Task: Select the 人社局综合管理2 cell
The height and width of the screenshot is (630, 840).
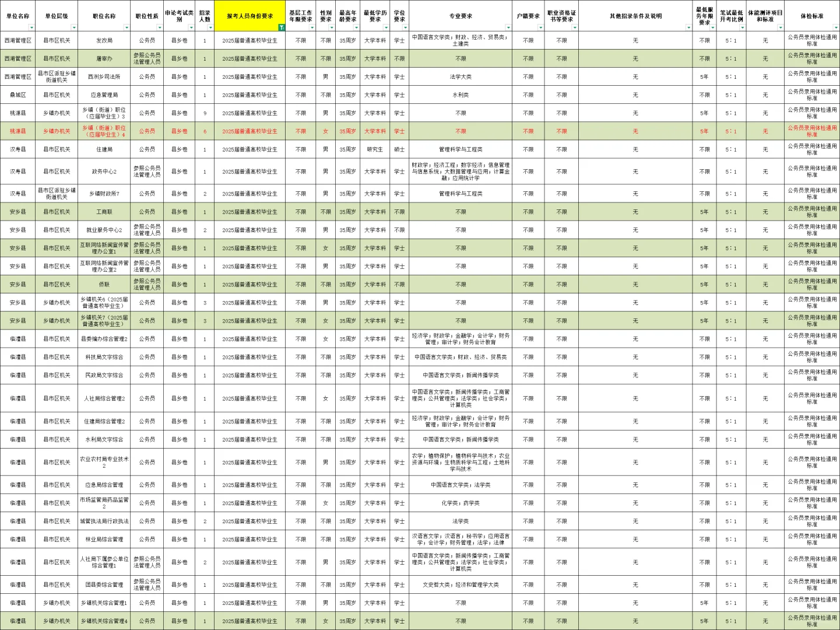Action: click(104, 398)
